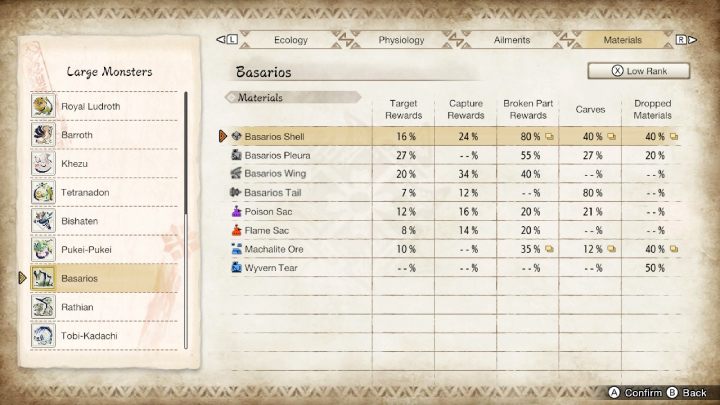Click the Tobi-Kadachi monster icon
Viewport: 720px width, 405px height.
[44, 335]
